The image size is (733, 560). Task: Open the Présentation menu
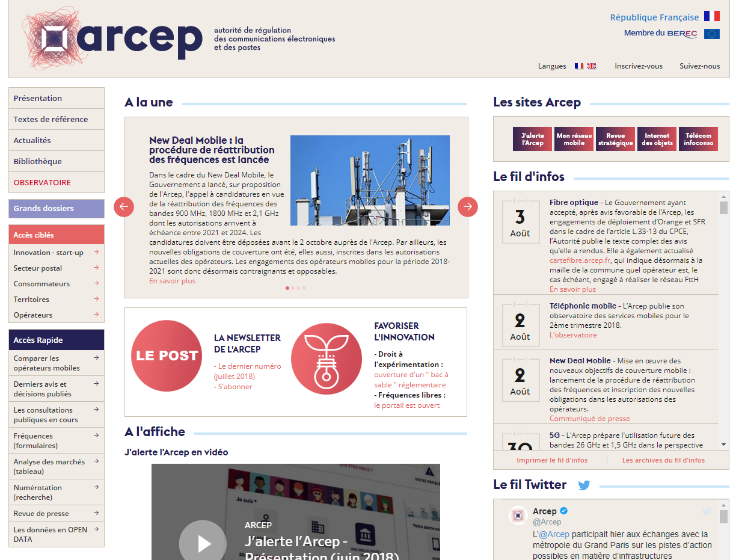57,98
